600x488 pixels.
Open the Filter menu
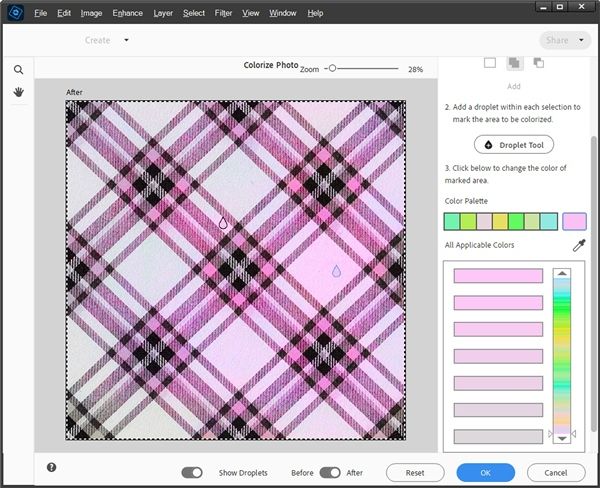click(223, 13)
